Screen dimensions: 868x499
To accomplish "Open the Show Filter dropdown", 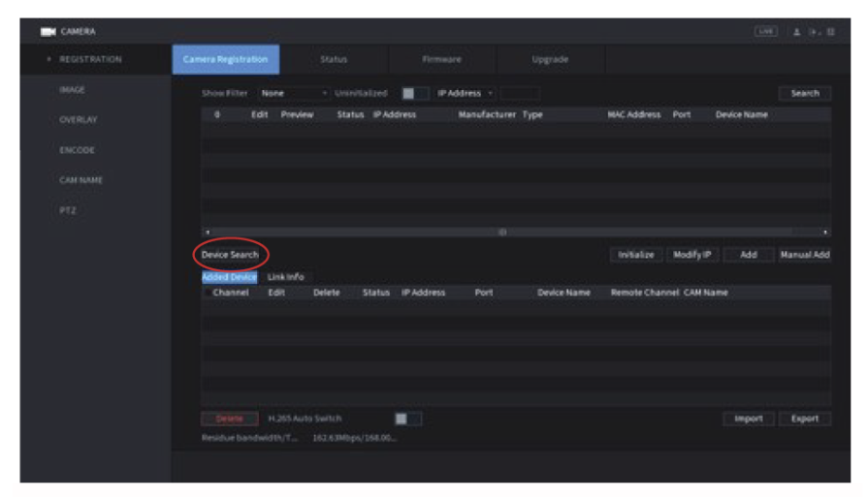I will (x=294, y=94).
